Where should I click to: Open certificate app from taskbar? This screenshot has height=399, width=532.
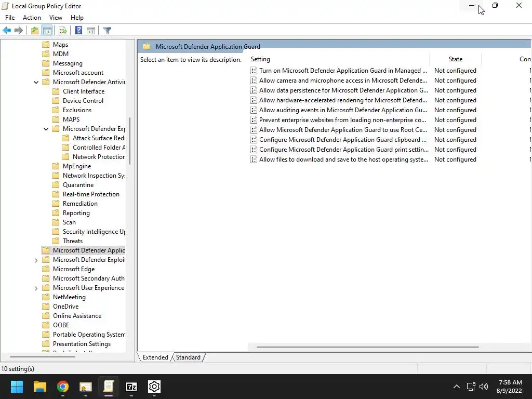86,387
